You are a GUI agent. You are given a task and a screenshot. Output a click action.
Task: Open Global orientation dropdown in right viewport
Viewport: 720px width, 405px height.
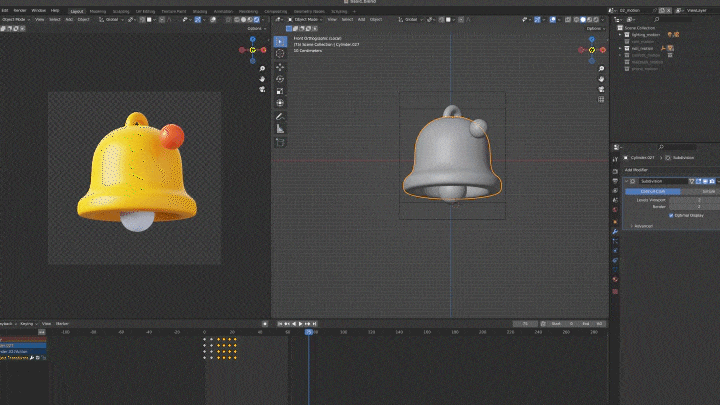coord(411,20)
